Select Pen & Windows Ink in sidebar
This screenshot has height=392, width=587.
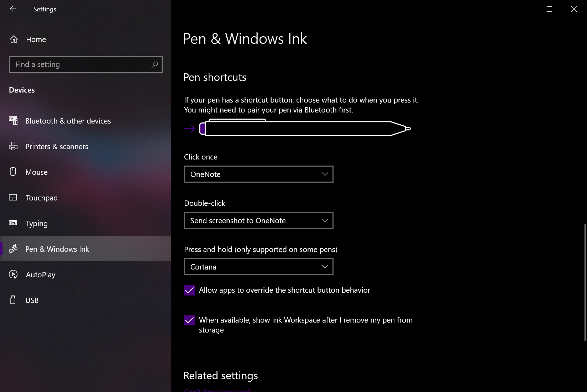coord(57,249)
